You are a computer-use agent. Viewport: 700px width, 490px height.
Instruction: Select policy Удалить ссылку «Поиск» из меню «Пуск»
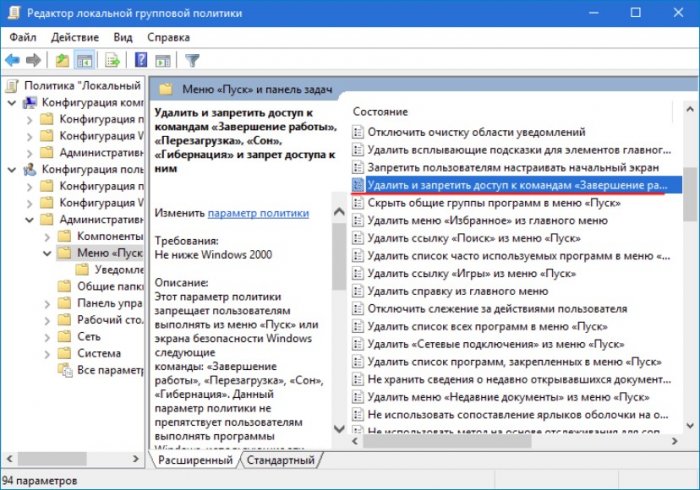point(467,238)
